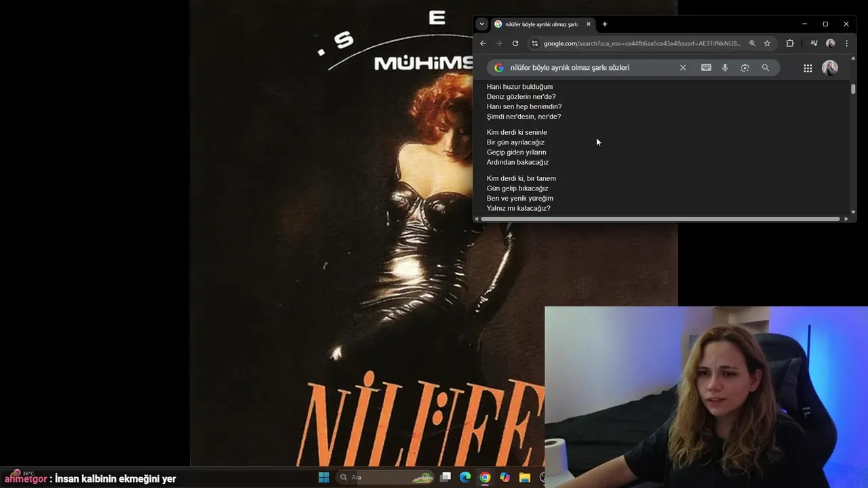The height and width of the screenshot is (488, 868).
Task: Open the on-screen keyboard input tool
Action: [706, 68]
